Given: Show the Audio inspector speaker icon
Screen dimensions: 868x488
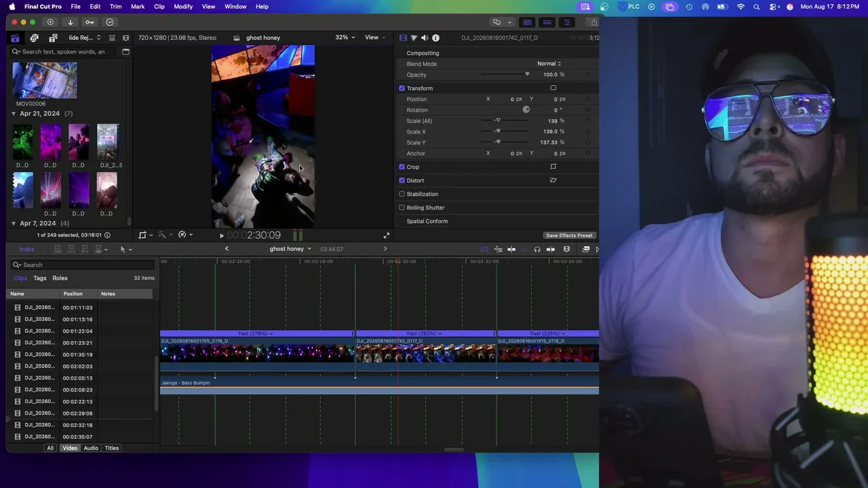Looking at the screenshot, I should click(425, 38).
